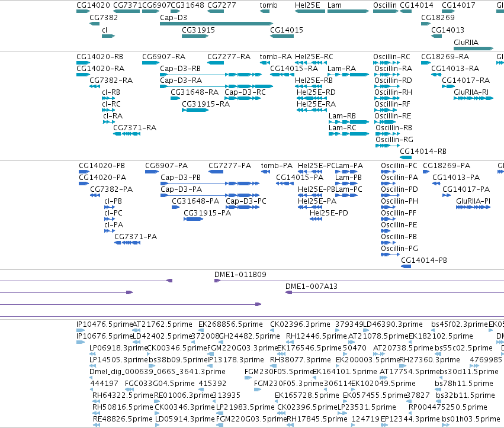The height and width of the screenshot is (428, 504).
Task: Click the CG31915-PA protein label
Action: point(207,213)
